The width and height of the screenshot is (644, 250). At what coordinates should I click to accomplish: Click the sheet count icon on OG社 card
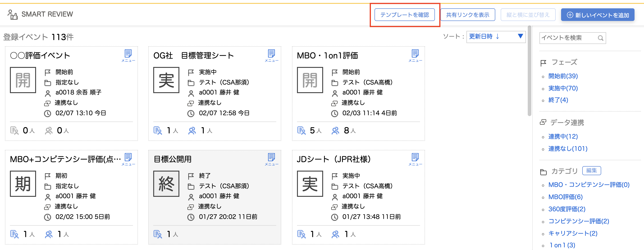tap(158, 131)
